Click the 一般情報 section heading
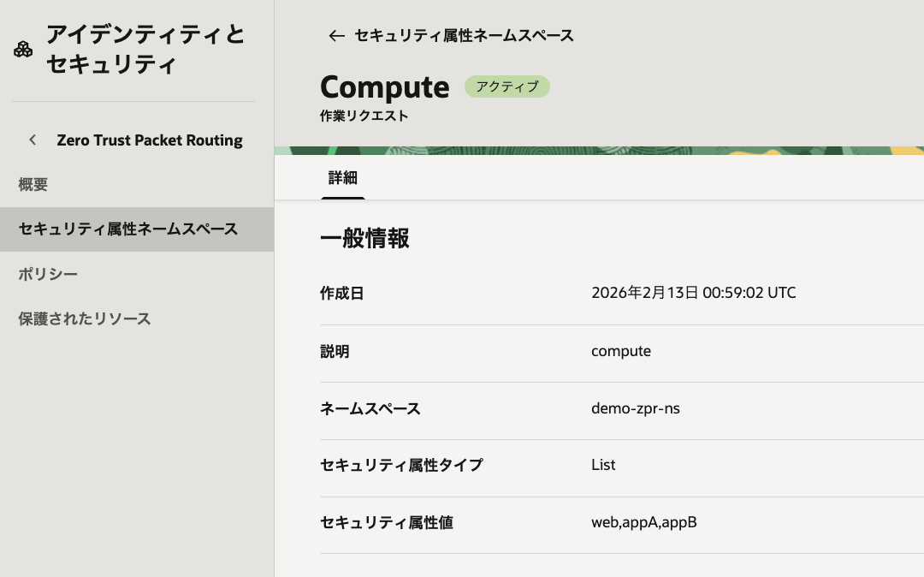The image size is (924, 577). tap(364, 239)
